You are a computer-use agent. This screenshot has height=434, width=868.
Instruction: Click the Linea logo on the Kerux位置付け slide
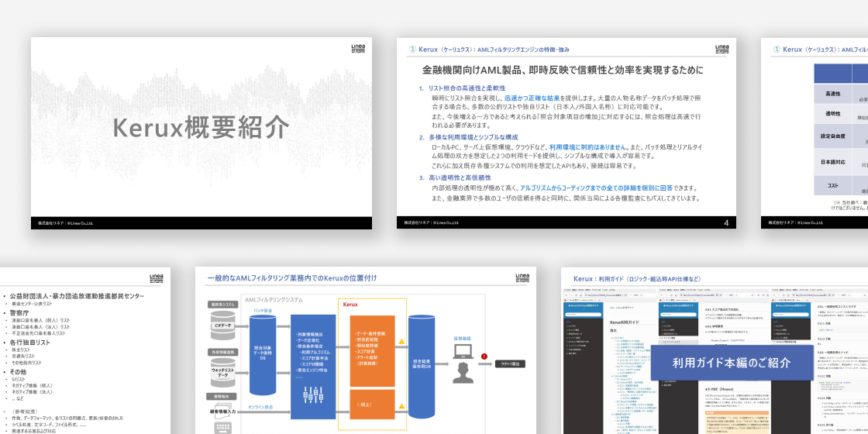coord(522,278)
